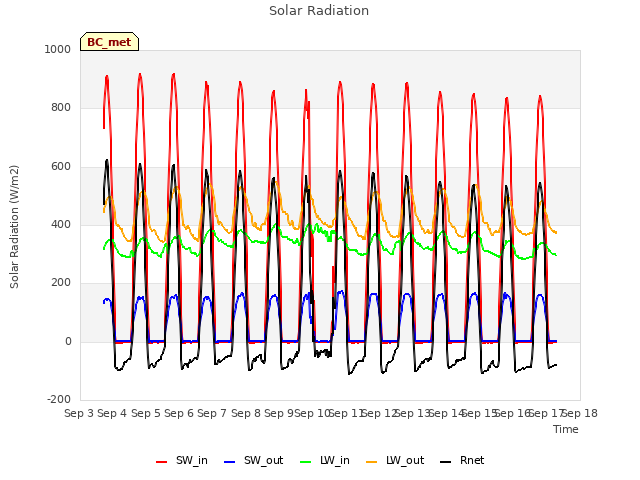Viewport: 640px width, 480px height.
Task: Click the 600 y-axis tick label
Action: 61,167
